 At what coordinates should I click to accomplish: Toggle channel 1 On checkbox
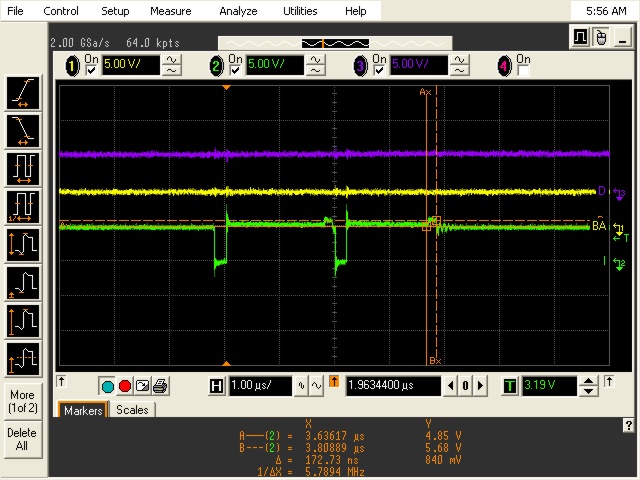point(91,71)
